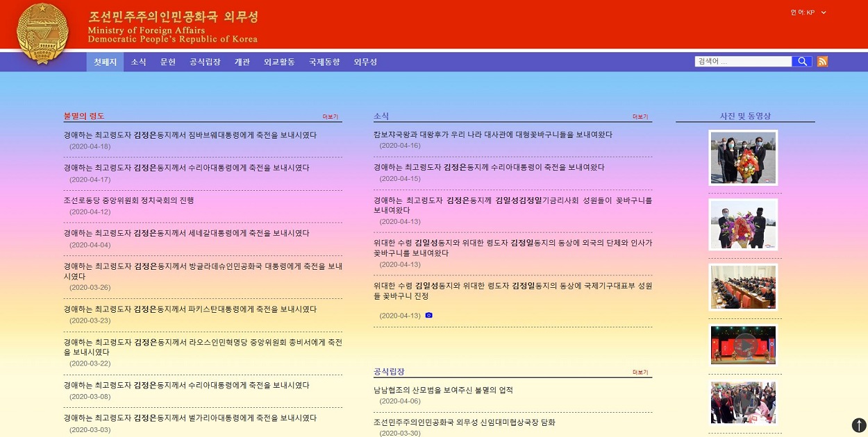Viewport: 868px width, 437px height.
Task: Open the 외교활동 menu item
Action: click(x=279, y=62)
